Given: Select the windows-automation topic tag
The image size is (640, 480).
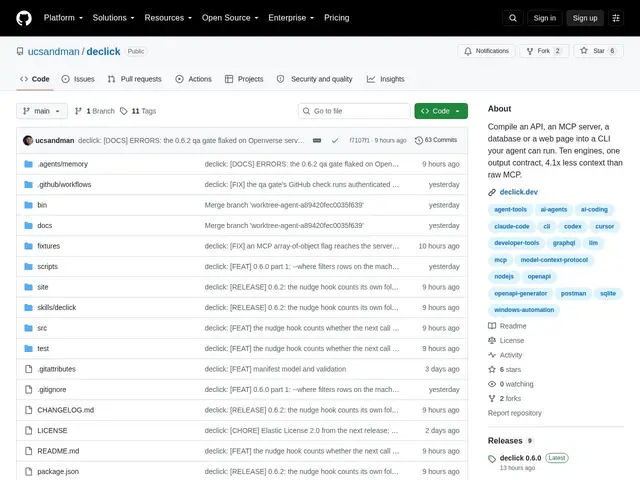Looking at the screenshot, I should click(524, 310).
